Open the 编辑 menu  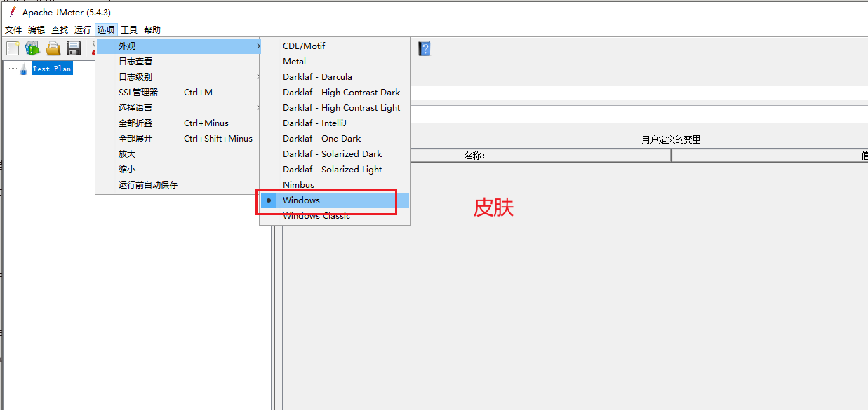(x=36, y=30)
